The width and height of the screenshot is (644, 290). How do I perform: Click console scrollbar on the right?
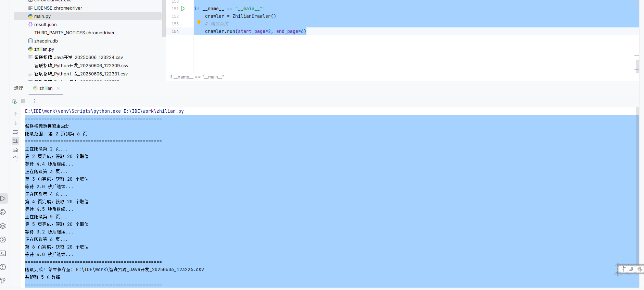pyautogui.click(x=637, y=185)
